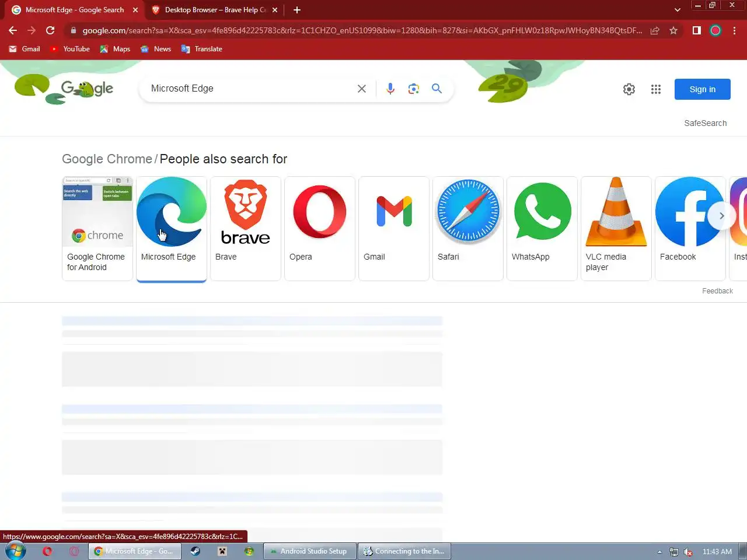Screen dimensions: 747x560
Task: Open the browser side panel
Action: (x=697, y=30)
